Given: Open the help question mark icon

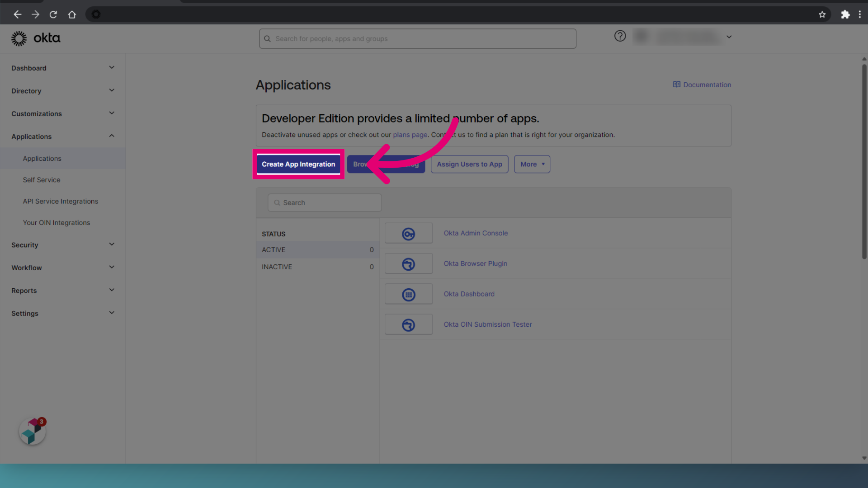Looking at the screenshot, I should tap(620, 36).
